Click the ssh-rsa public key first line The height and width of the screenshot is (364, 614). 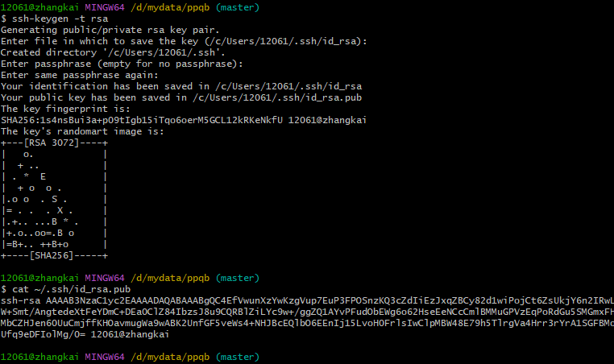tap(306, 300)
